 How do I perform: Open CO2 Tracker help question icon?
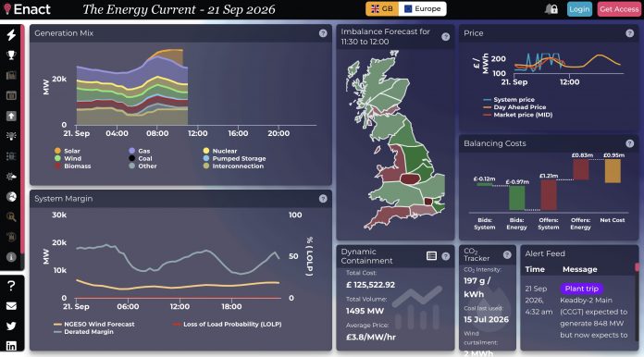coord(507,255)
